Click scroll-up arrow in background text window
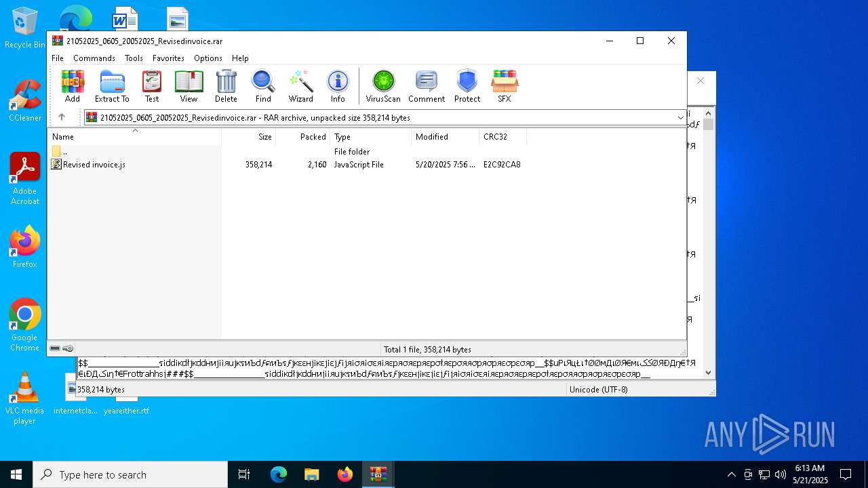The width and height of the screenshot is (868, 488). (x=709, y=113)
